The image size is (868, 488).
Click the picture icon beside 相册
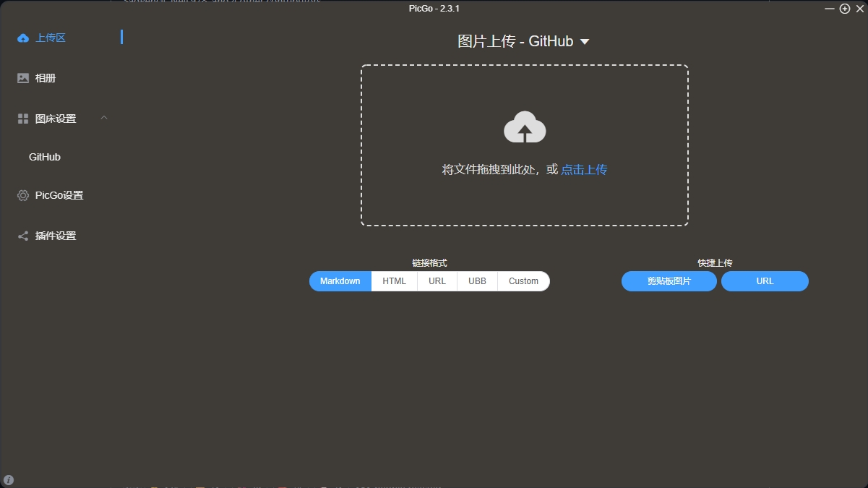pyautogui.click(x=23, y=78)
